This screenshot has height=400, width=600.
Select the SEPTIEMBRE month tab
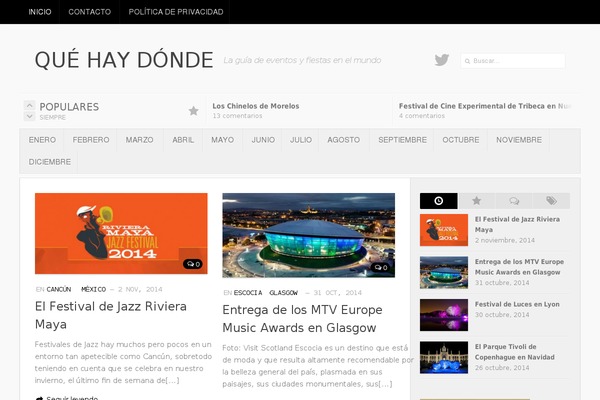click(402, 140)
